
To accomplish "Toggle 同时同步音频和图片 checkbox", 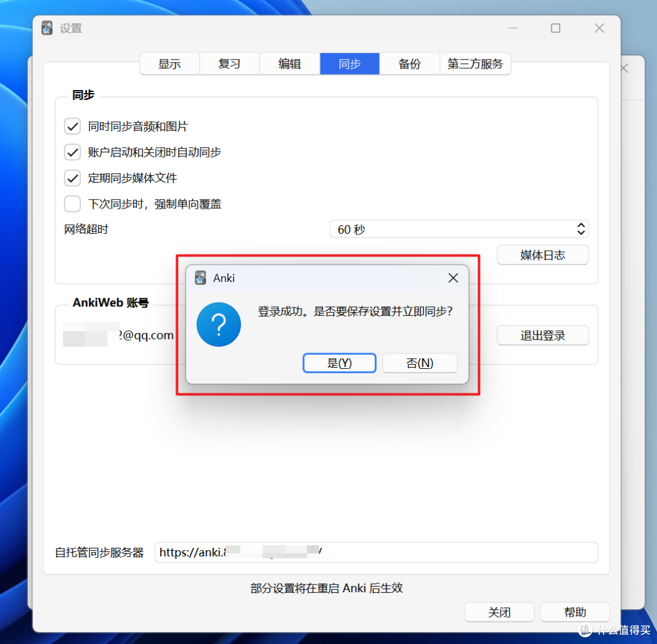I will pos(72,126).
